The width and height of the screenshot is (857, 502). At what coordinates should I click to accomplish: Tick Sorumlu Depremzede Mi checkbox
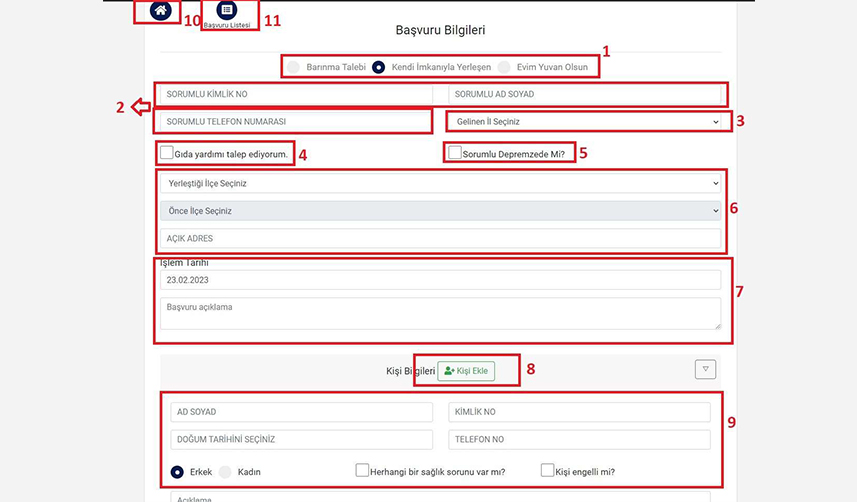[x=456, y=154]
